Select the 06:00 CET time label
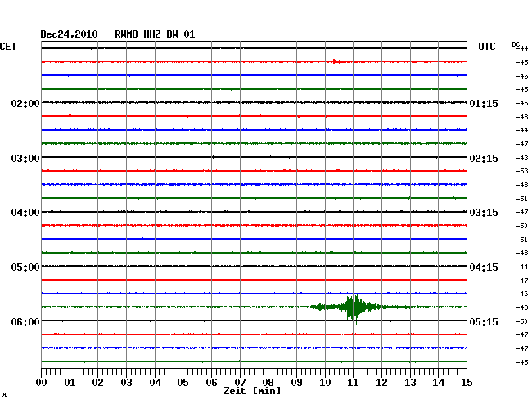This screenshot has width=532, height=404. (25, 321)
